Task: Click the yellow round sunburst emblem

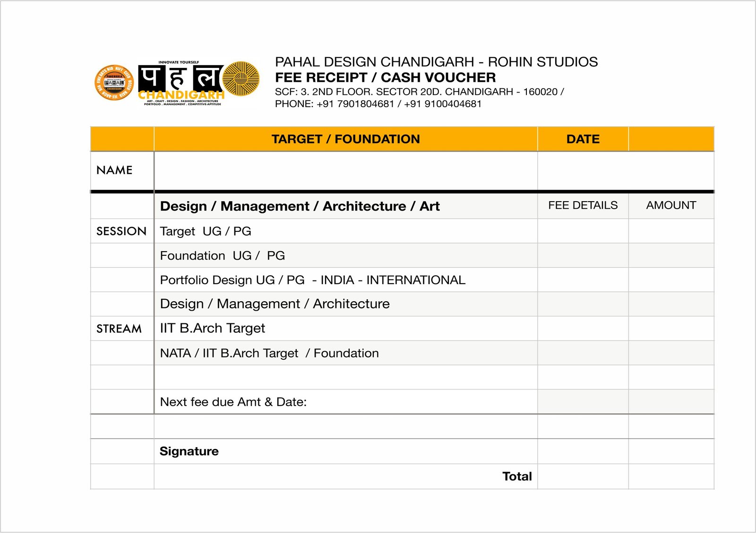Action: (x=241, y=79)
